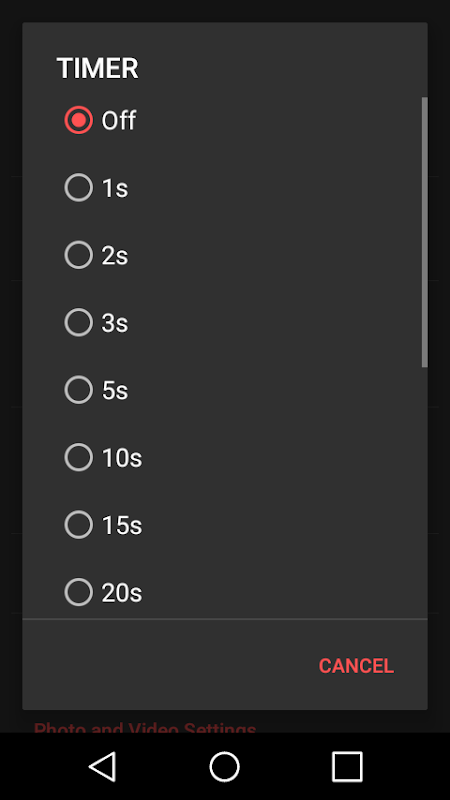Screen dimensions: 450x800
Task: Choose the 1s timer radio circle
Action: (79, 188)
